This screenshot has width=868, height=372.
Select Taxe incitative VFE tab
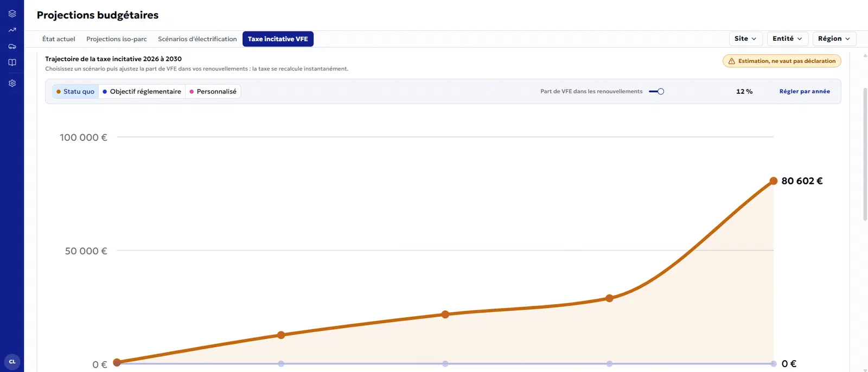278,39
